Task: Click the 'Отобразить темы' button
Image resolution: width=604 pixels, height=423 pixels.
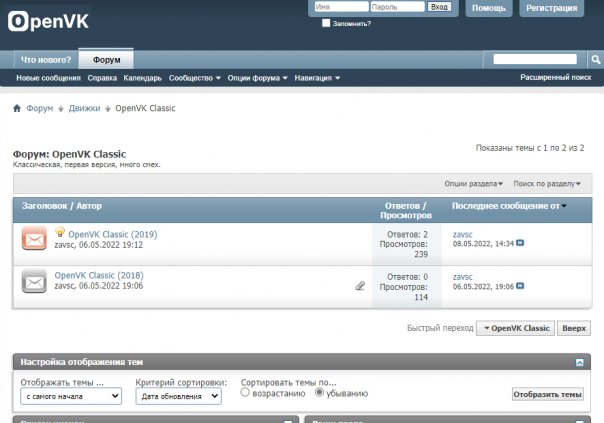Action: point(548,394)
